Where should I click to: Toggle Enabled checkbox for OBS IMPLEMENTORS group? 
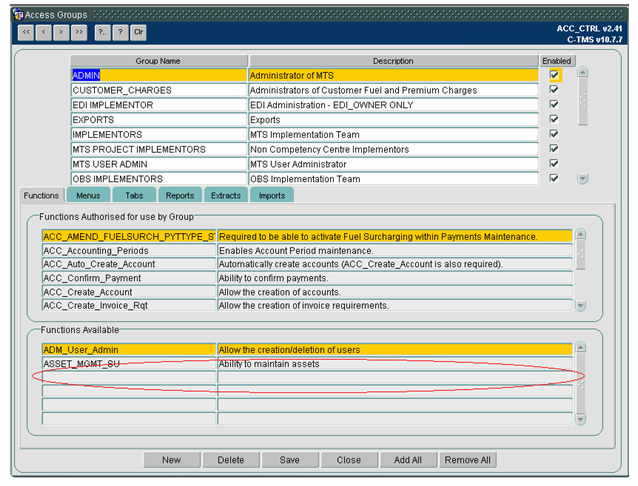[x=554, y=178]
